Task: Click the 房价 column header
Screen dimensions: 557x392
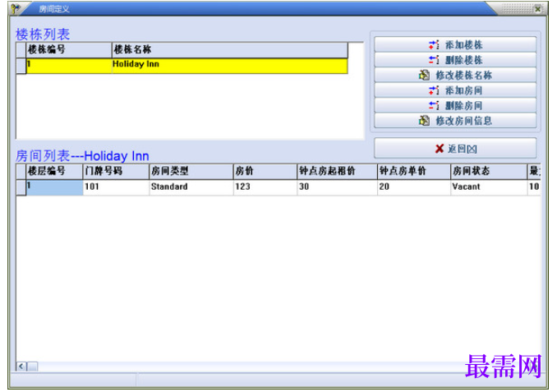Action: 265,172
